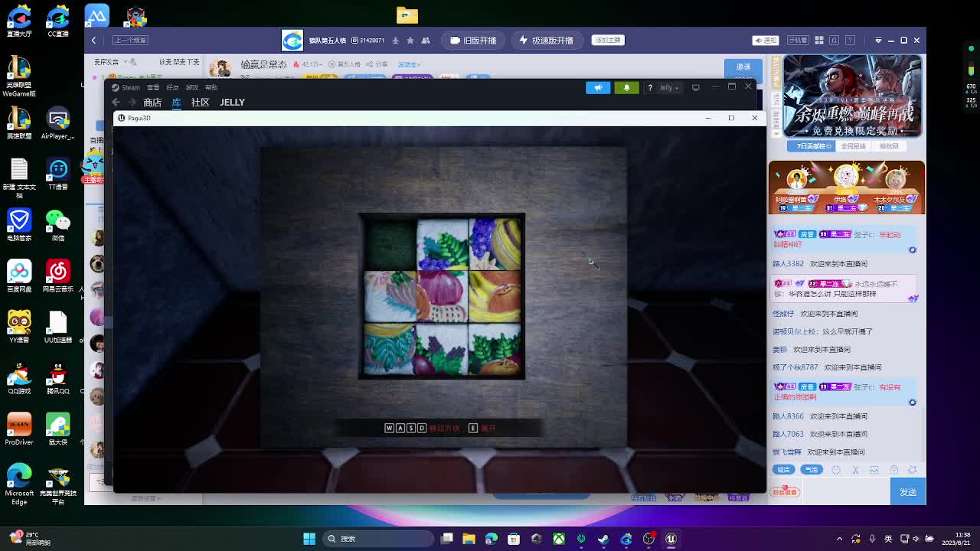Navigate back in the live stream client
This screenshot has height=551, width=980.
(94, 40)
